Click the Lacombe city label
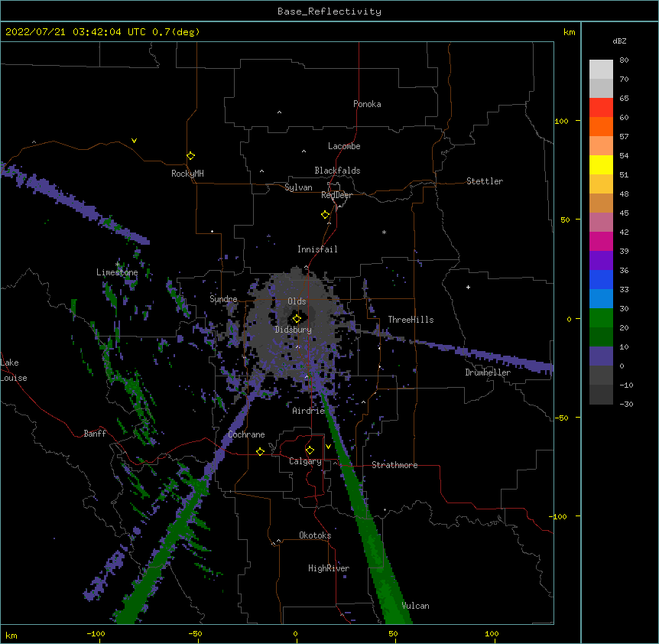This screenshot has height=644, width=659. pyautogui.click(x=344, y=146)
